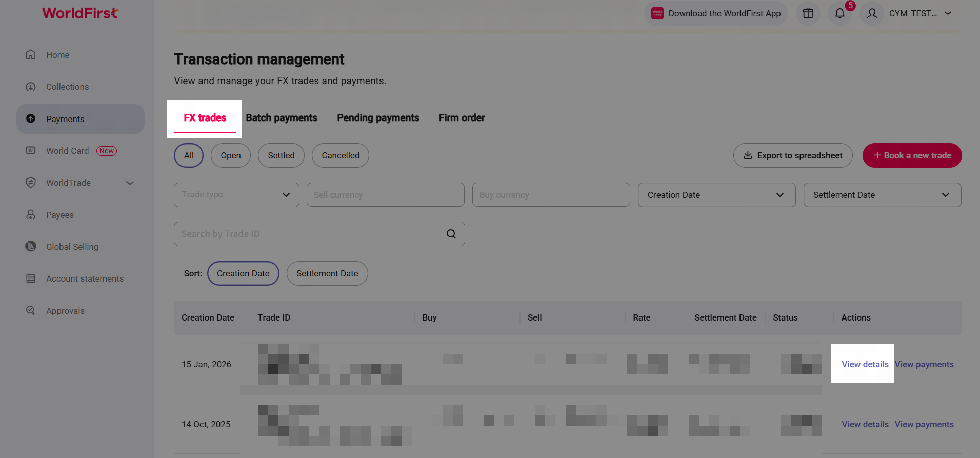The width and height of the screenshot is (980, 458).
Task: Click the WorldFirst App download icon
Action: [x=657, y=13]
